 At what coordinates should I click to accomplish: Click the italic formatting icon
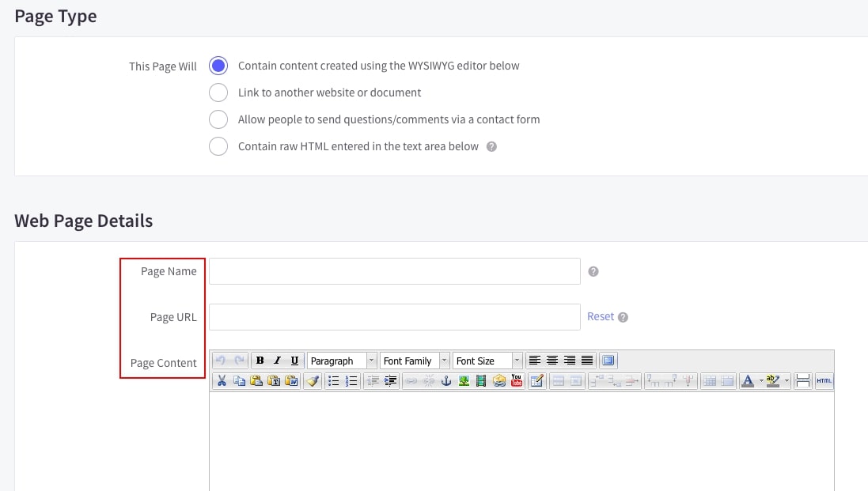pos(277,361)
